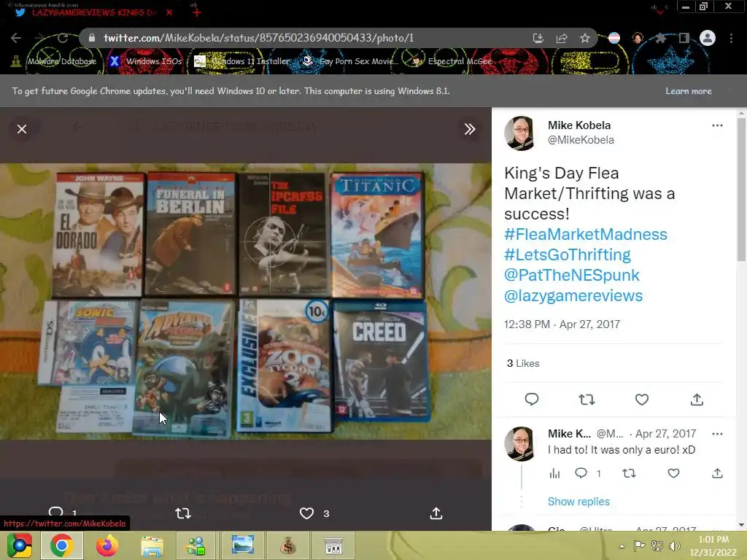Open more options on Mike Kobela's tweet
Image resolution: width=747 pixels, height=560 pixels.
click(717, 125)
